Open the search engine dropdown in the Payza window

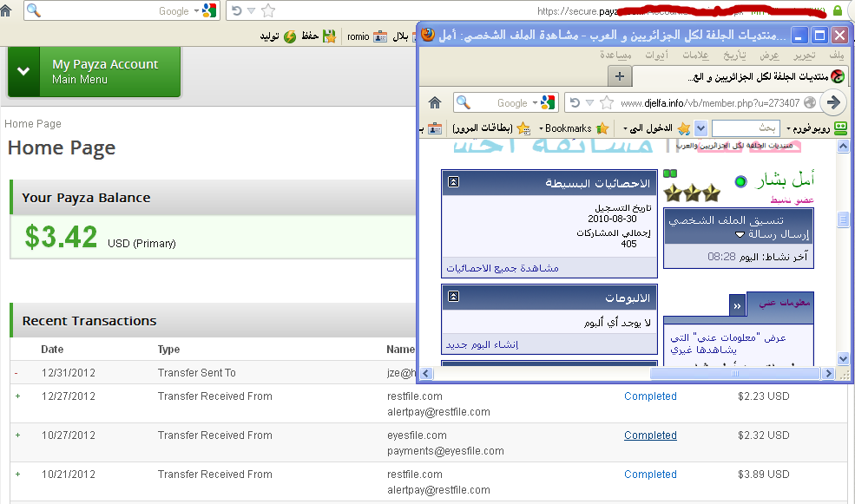pyautogui.click(x=196, y=11)
